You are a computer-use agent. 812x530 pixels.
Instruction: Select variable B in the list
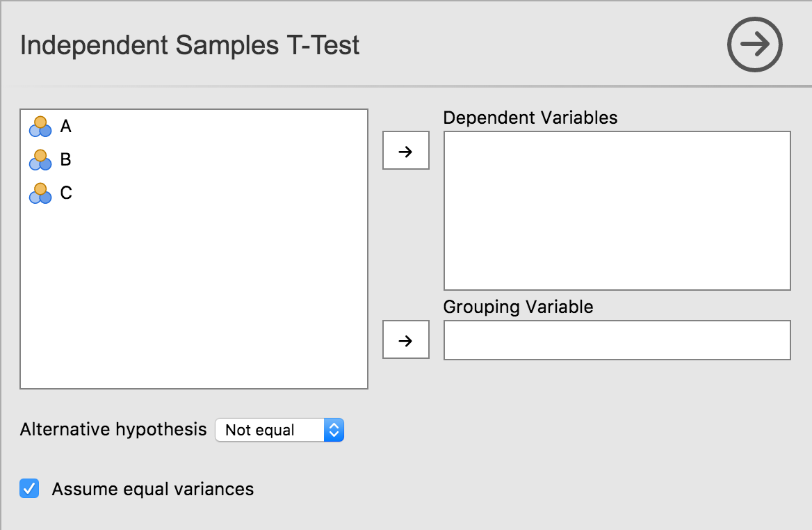pyautogui.click(x=66, y=160)
